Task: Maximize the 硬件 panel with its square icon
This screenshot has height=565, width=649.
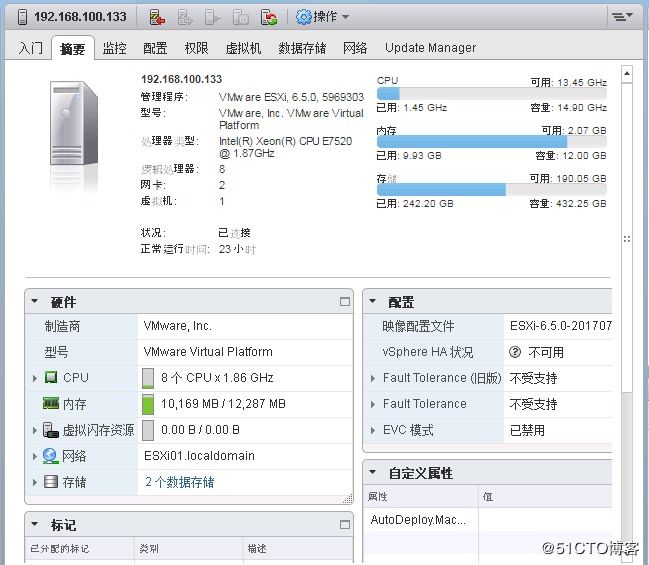Action: tap(345, 302)
